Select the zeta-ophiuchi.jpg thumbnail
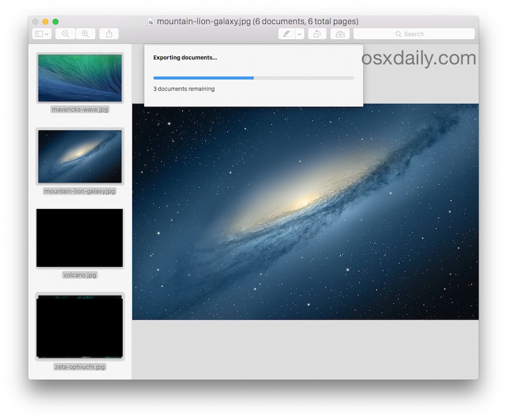This screenshot has width=507, height=420. [79, 327]
